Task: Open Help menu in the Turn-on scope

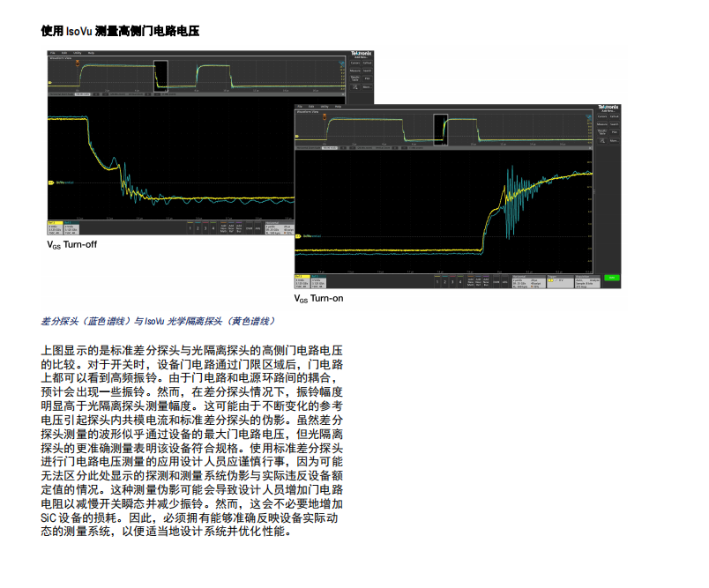Action: [339, 107]
